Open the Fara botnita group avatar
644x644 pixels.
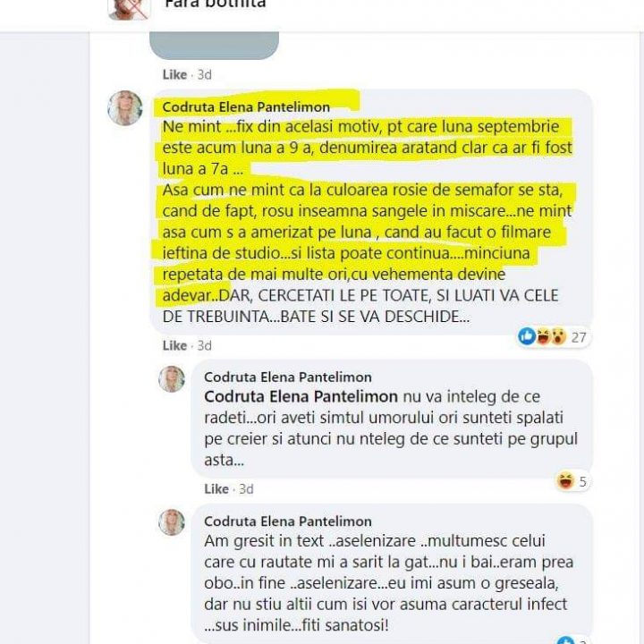coord(129,9)
